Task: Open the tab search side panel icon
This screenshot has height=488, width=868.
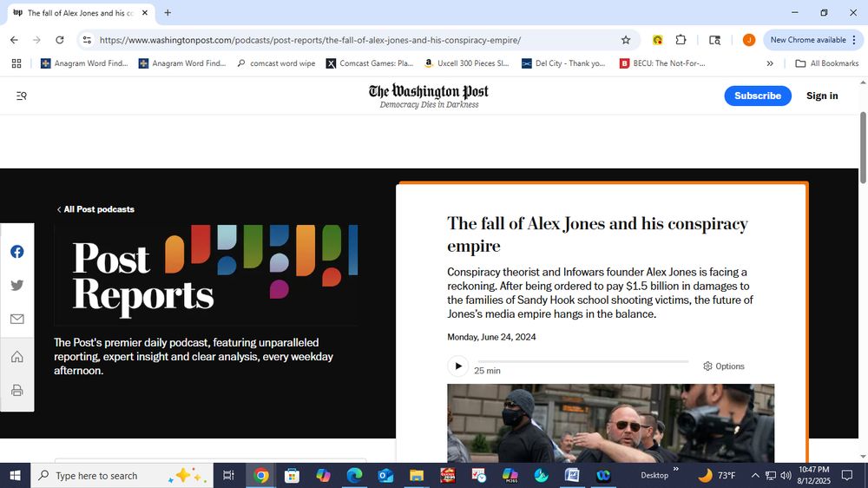Action: (714, 40)
